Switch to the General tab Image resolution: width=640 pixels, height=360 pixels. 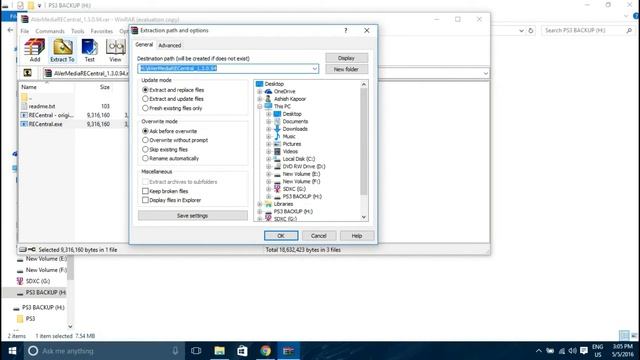click(x=144, y=44)
